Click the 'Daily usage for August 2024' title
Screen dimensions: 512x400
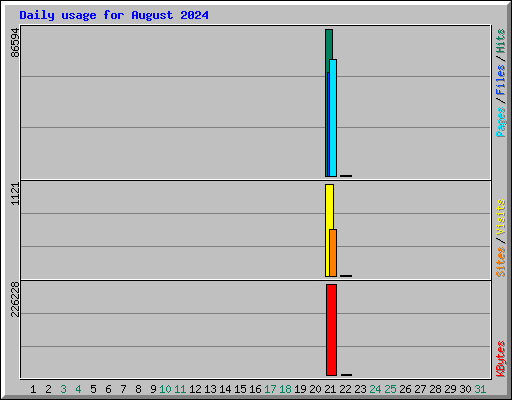(x=114, y=15)
